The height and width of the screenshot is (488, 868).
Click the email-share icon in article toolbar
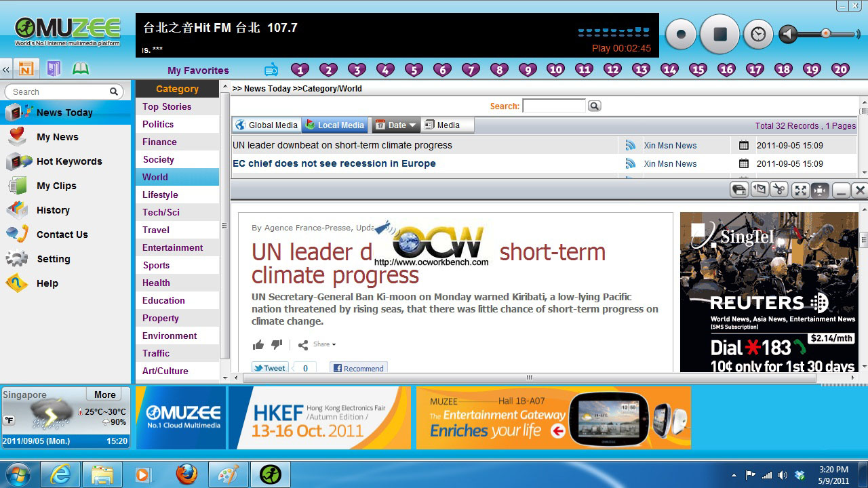pos(759,190)
